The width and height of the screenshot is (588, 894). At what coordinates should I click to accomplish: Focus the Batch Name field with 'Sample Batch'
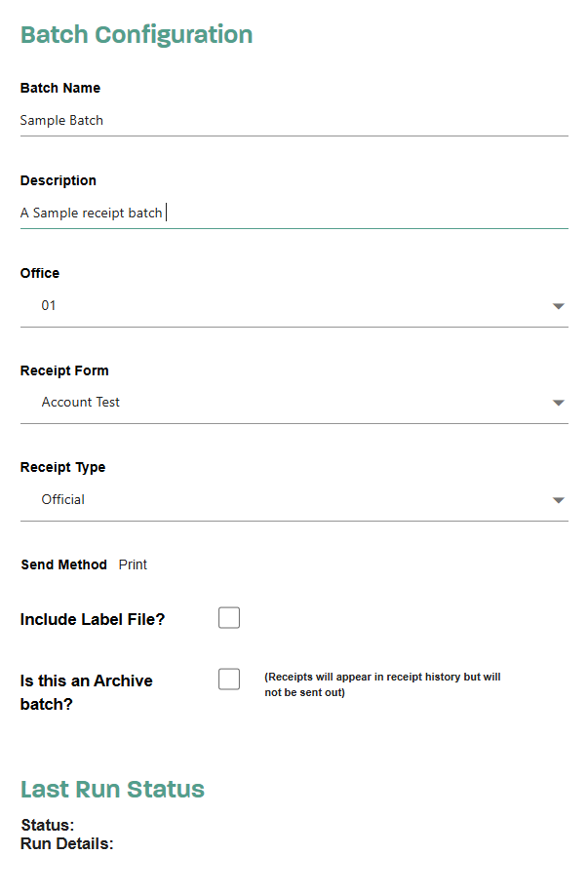point(294,120)
